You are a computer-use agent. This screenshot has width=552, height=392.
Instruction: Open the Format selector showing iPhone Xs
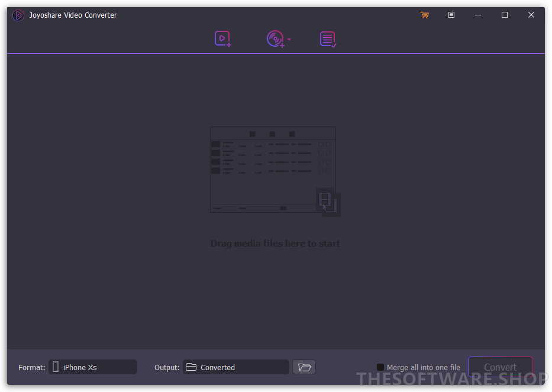tap(92, 367)
